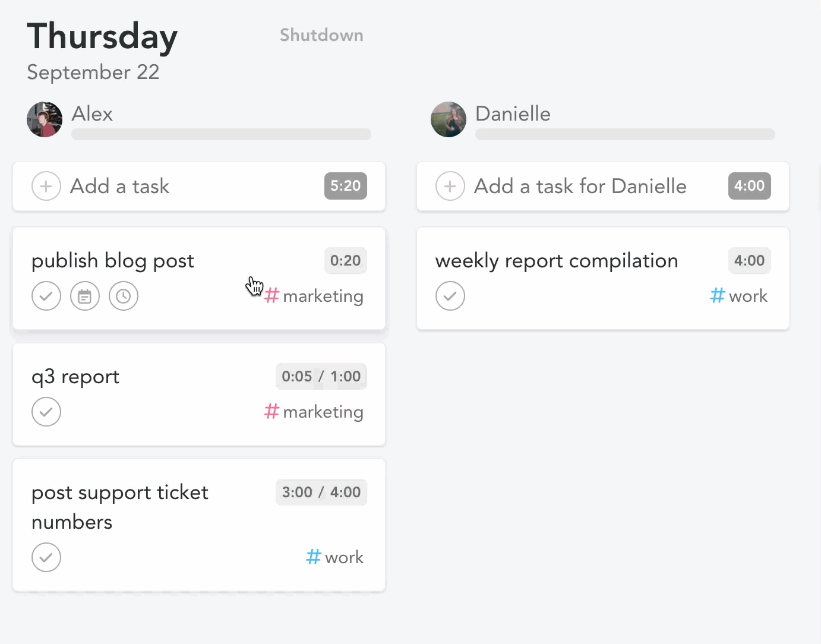Click the blue hashtag on weekly report compilation
Screen dimensions: 821x644
tap(718, 296)
